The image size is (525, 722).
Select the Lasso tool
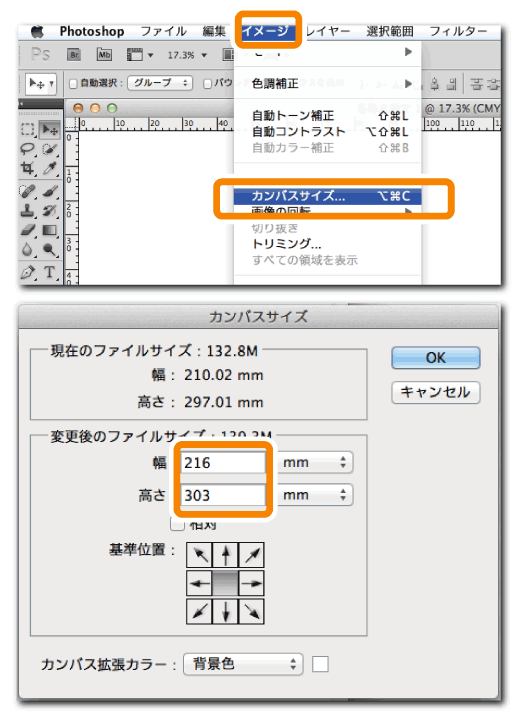[28, 149]
